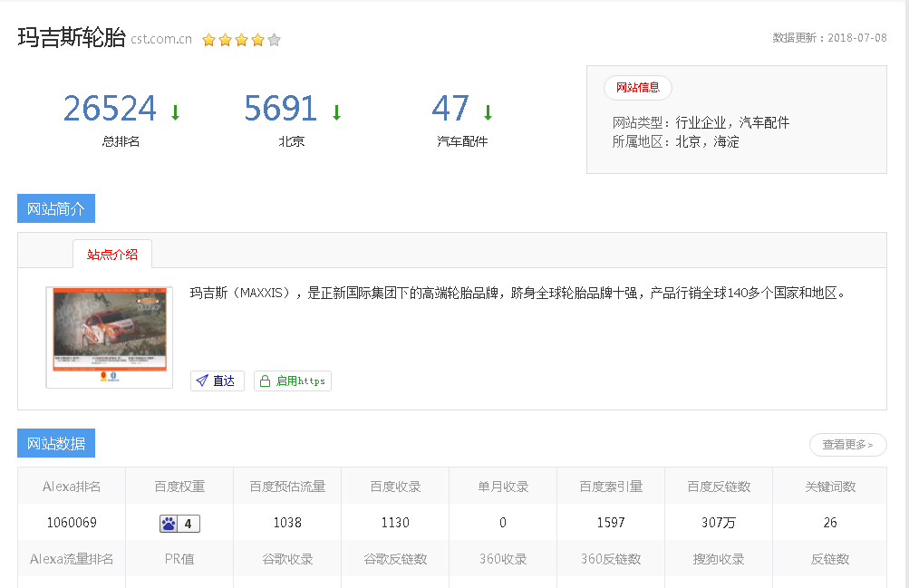Screen dimensions: 909x588
Task: Click the Baidu traffic value 1038
Action: (287, 523)
